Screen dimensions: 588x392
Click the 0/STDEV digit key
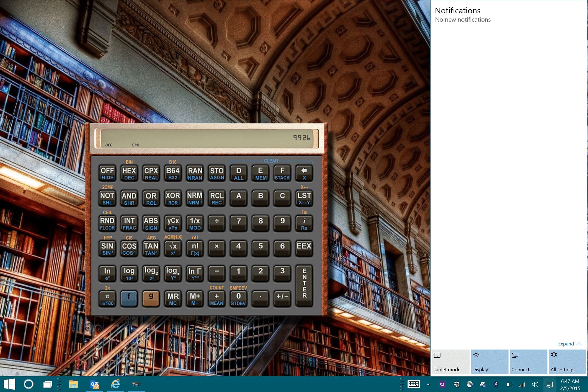click(239, 299)
